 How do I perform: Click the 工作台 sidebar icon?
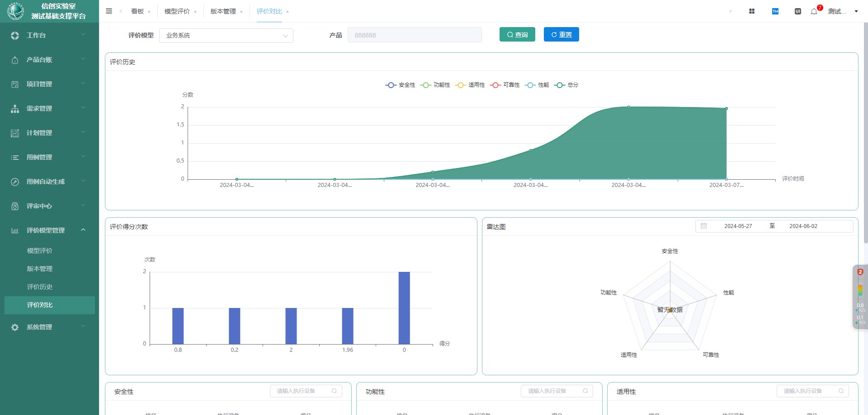click(x=15, y=35)
